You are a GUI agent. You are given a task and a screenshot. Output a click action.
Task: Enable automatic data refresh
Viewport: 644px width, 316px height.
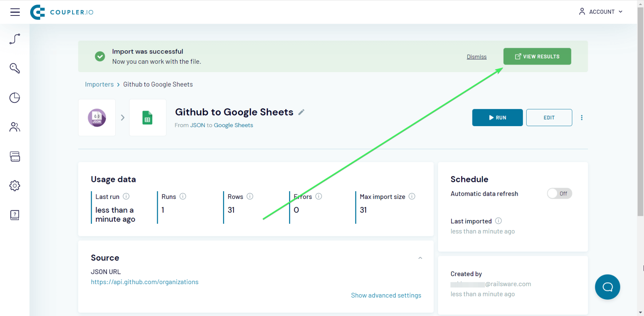click(x=559, y=193)
